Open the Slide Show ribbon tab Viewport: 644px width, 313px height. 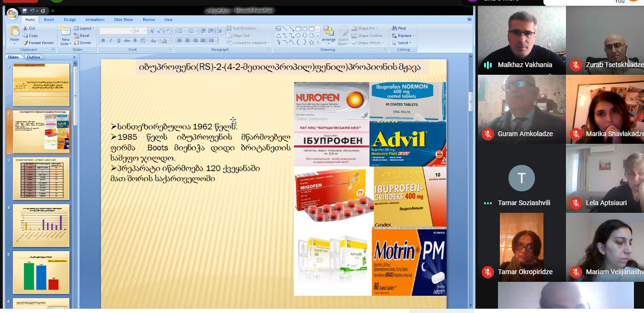tap(124, 20)
